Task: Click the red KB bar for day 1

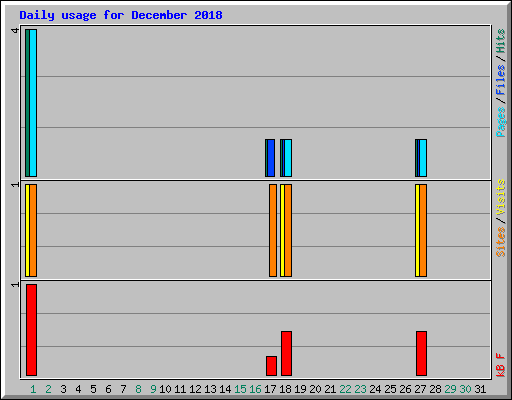Action: (x=31, y=330)
